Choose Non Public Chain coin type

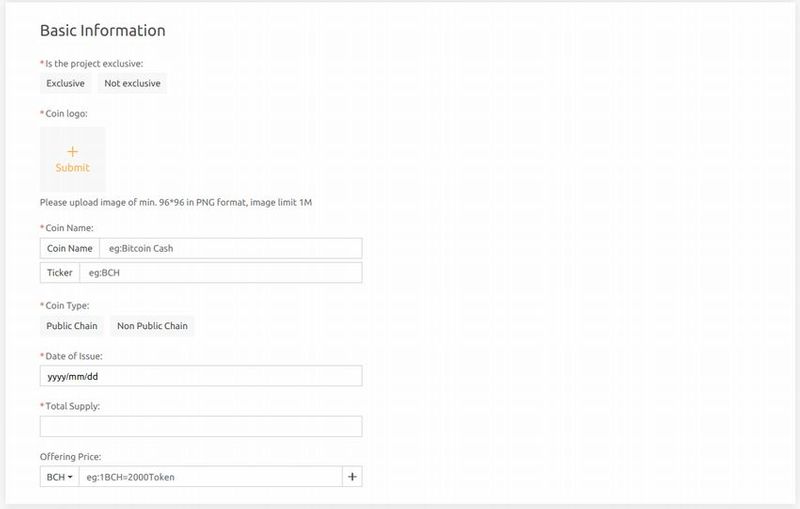point(152,326)
